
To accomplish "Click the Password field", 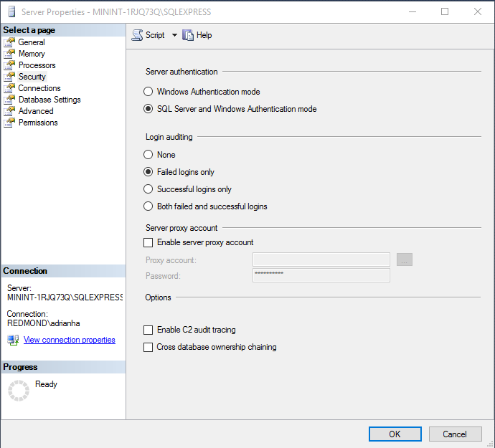I will (321, 275).
